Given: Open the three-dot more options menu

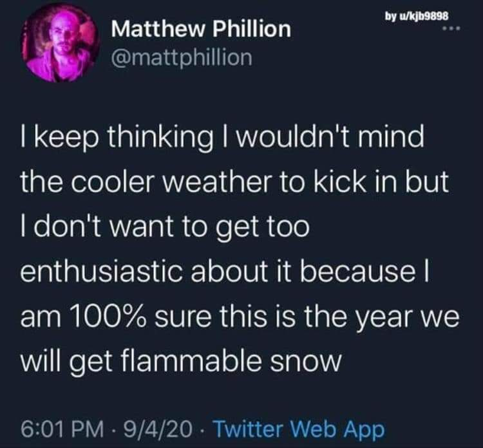Looking at the screenshot, I should (x=451, y=28).
